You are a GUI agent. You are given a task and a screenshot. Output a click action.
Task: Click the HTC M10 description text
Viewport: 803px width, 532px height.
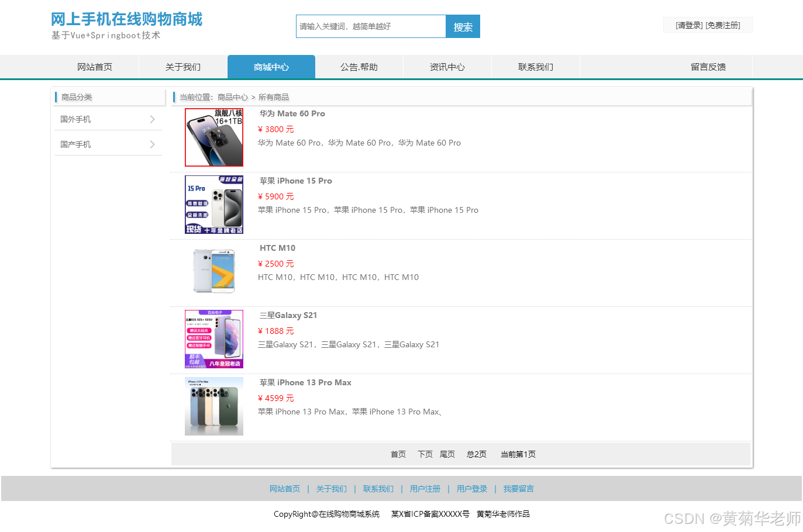(x=339, y=277)
